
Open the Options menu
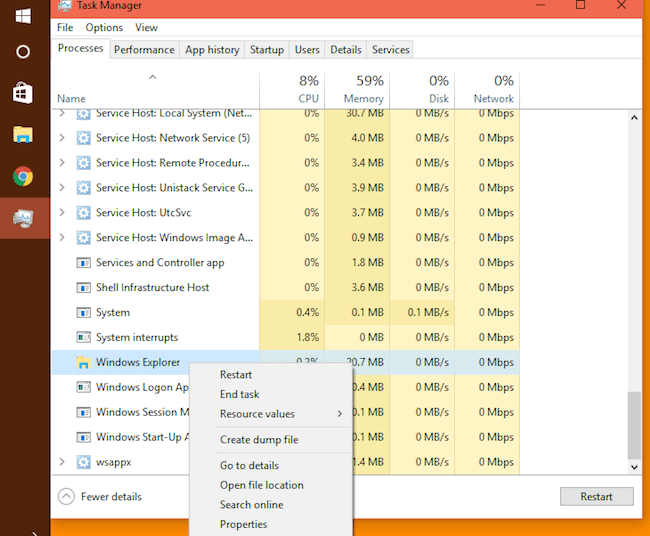(104, 27)
